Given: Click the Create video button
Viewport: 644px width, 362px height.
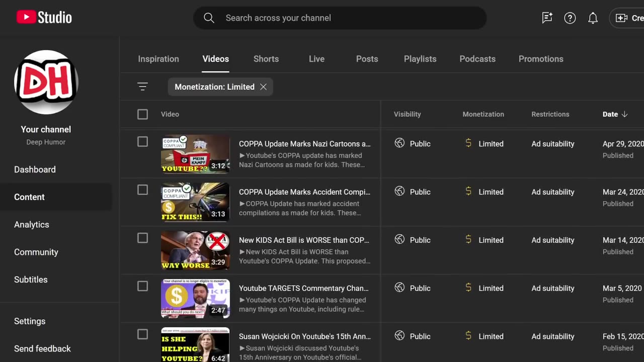Looking at the screenshot, I should click(627, 18).
